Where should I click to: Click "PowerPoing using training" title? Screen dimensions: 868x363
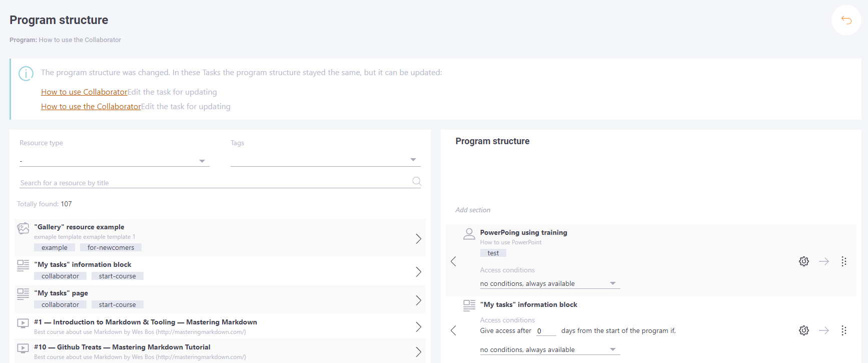point(523,232)
